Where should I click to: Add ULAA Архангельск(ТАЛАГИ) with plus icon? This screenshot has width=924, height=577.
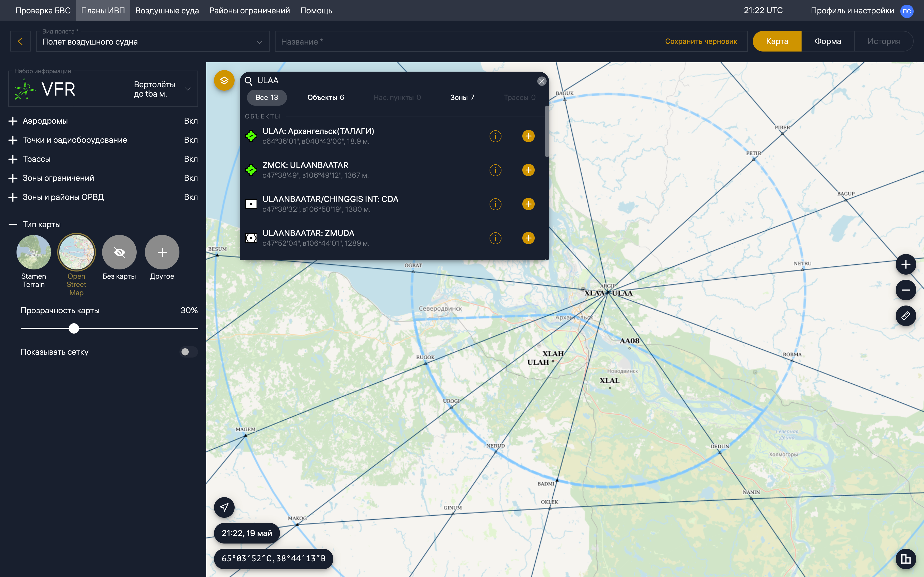[x=528, y=136]
